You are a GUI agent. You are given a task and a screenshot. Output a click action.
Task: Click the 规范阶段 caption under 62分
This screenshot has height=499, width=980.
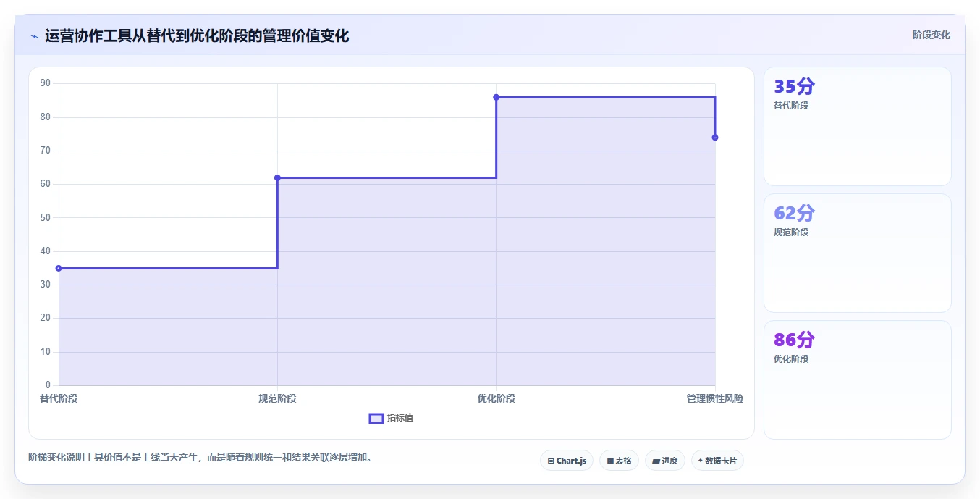791,232
